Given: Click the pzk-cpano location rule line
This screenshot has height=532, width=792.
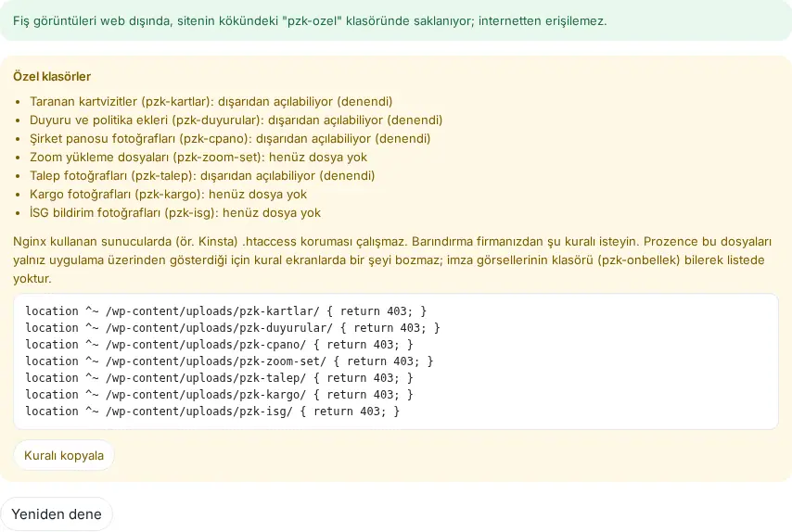Looking at the screenshot, I should click(x=219, y=344).
